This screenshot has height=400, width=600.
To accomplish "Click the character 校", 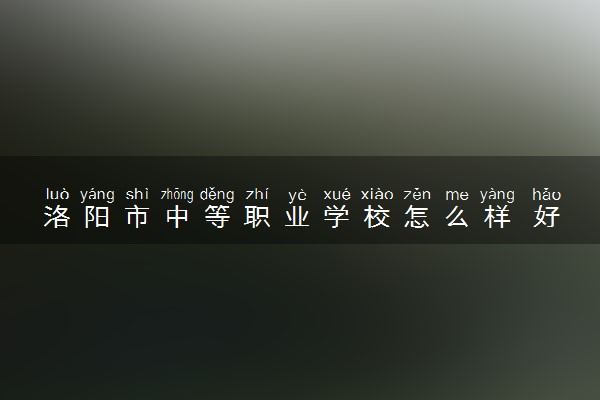I will [377, 217].
